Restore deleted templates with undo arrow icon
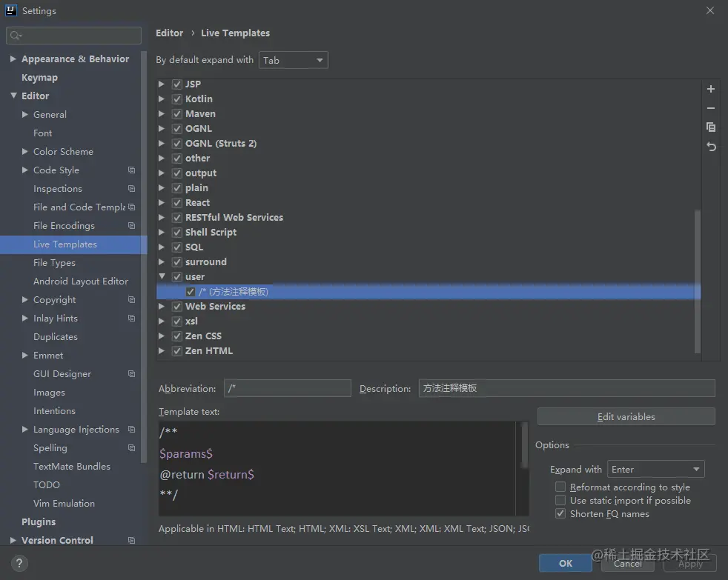 pos(711,147)
